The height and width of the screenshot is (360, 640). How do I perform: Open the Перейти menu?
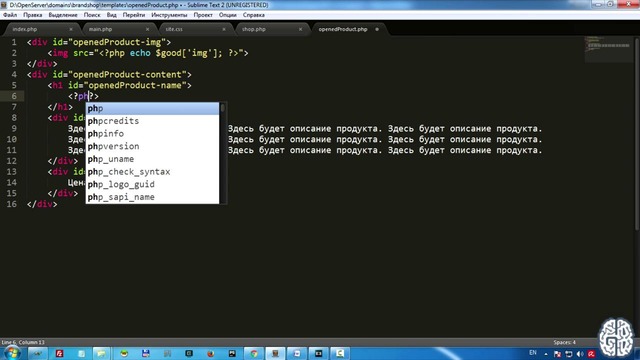pos(134,15)
